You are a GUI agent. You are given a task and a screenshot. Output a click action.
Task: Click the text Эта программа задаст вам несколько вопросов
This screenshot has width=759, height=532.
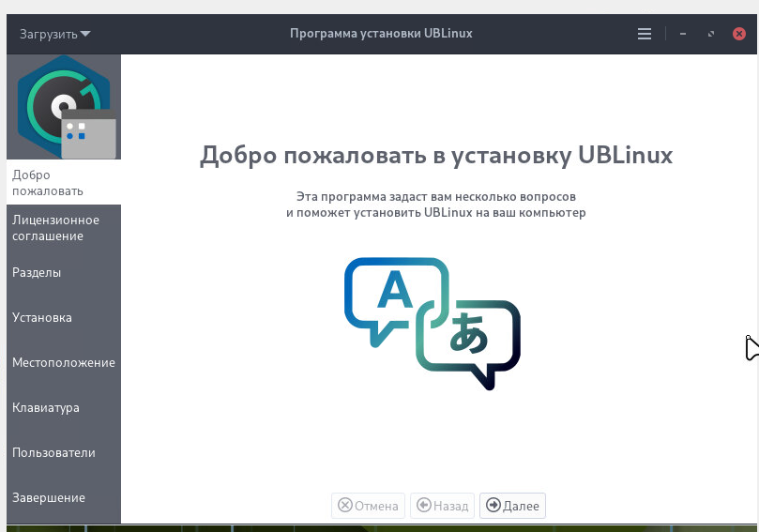coord(436,196)
